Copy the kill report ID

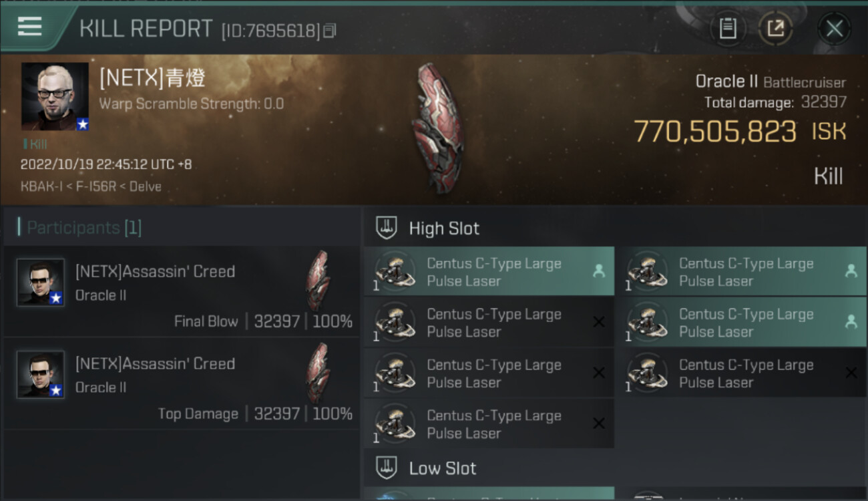point(330,31)
